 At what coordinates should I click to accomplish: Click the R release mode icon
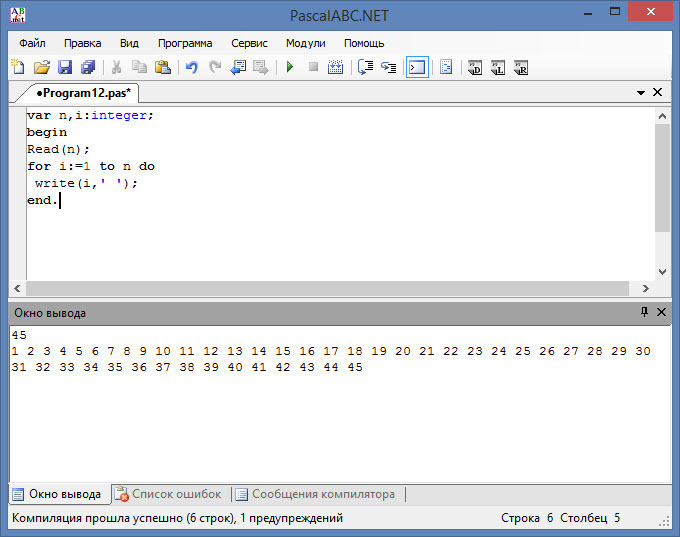click(521, 68)
